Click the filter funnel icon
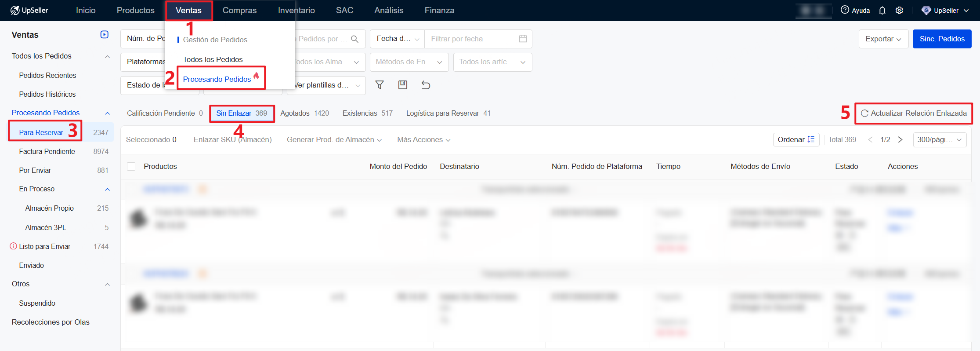The width and height of the screenshot is (980, 351). 380,85
